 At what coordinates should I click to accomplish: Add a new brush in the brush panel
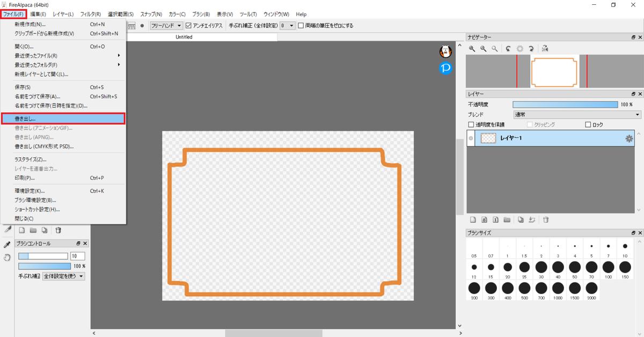pos(22,230)
